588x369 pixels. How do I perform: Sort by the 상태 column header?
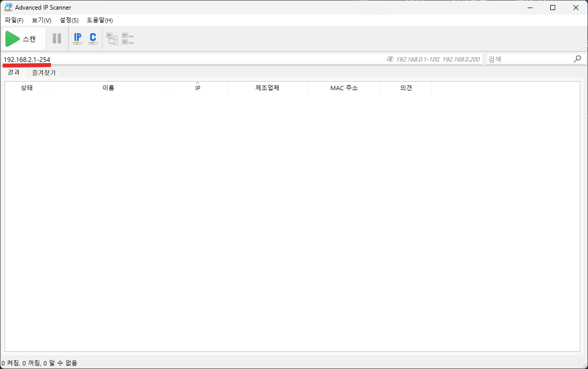pos(27,88)
